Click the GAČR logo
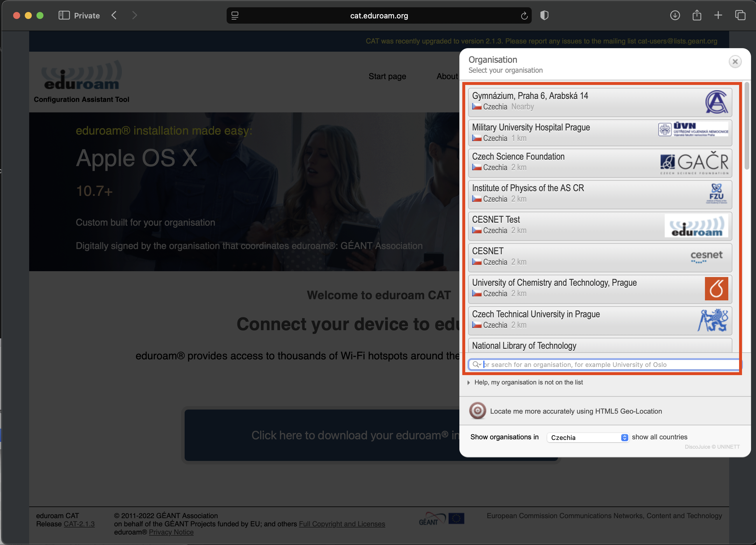 click(x=694, y=163)
